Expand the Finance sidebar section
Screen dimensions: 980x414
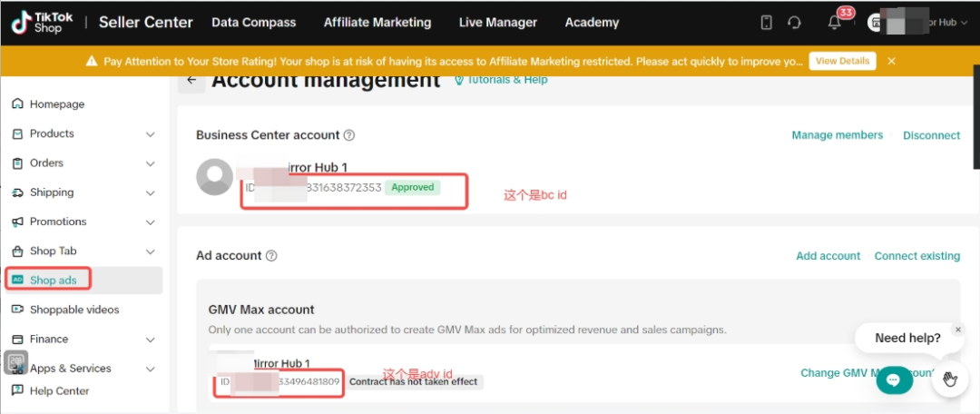tap(151, 340)
